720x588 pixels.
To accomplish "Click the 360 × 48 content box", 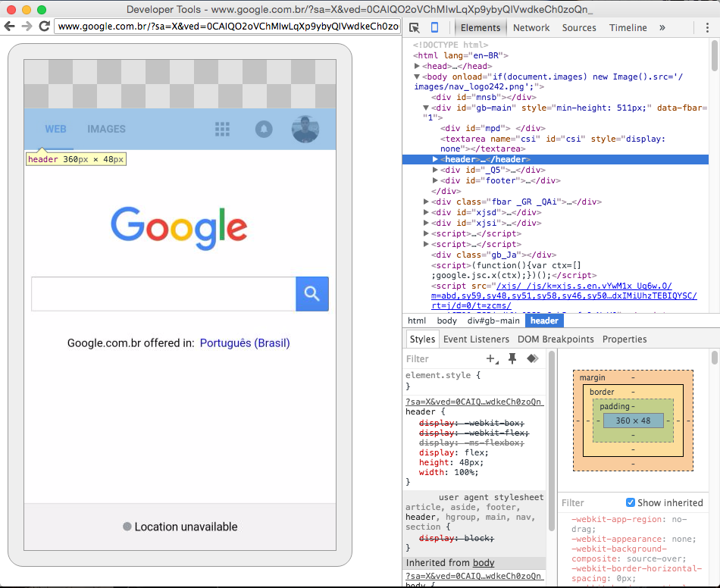I will [633, 421].
